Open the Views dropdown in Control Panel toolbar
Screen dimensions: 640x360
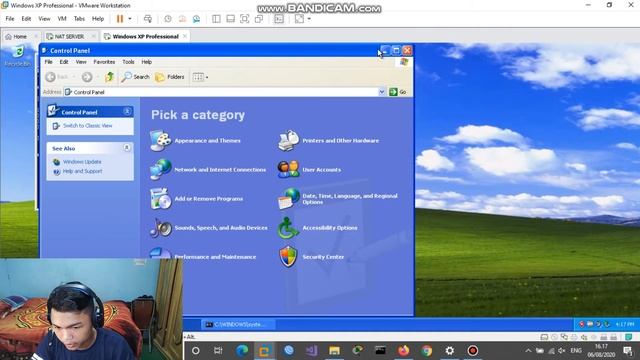click(200, 77)
